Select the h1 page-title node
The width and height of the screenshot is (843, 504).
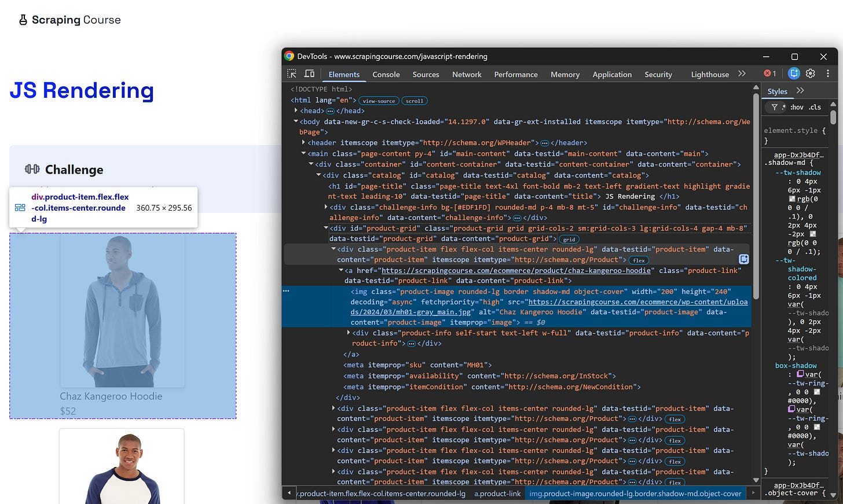[538, 191]
